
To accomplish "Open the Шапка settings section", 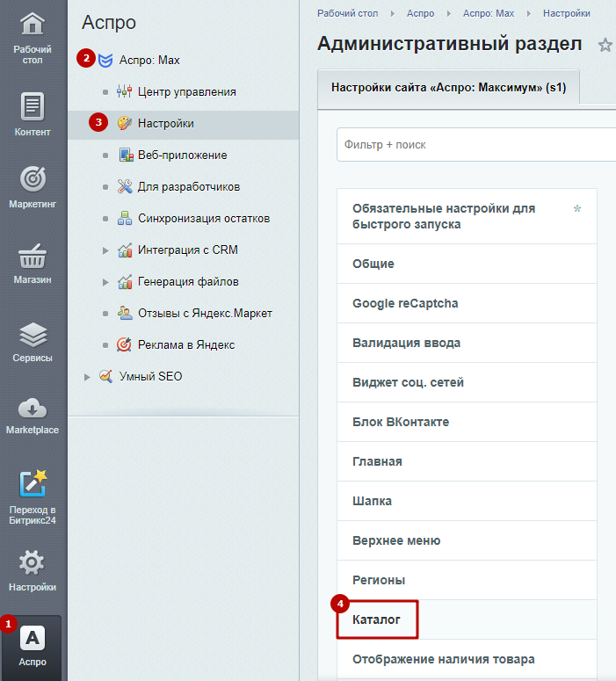I will click(x=467, y=501).
